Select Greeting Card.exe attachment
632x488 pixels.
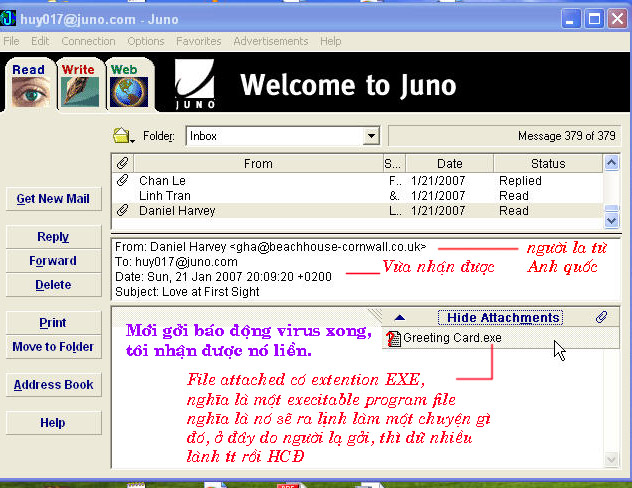coord(500,338)
